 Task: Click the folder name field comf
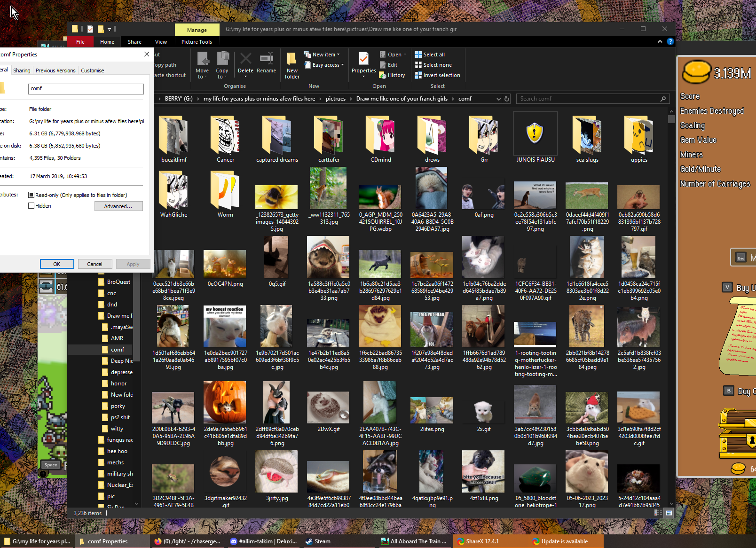[x=86, y=88]
